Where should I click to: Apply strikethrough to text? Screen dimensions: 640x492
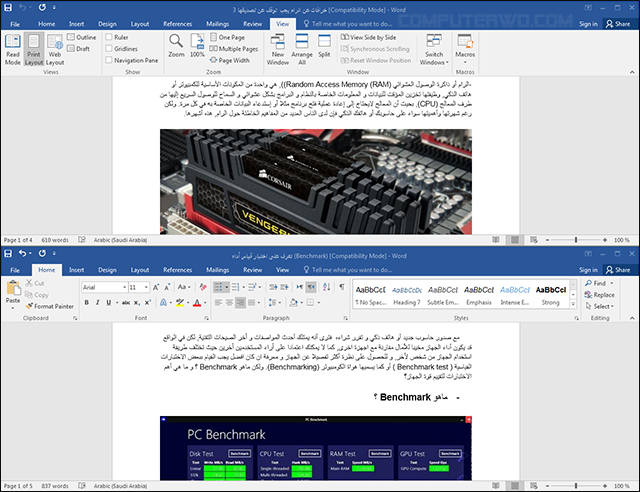point(126,303)
